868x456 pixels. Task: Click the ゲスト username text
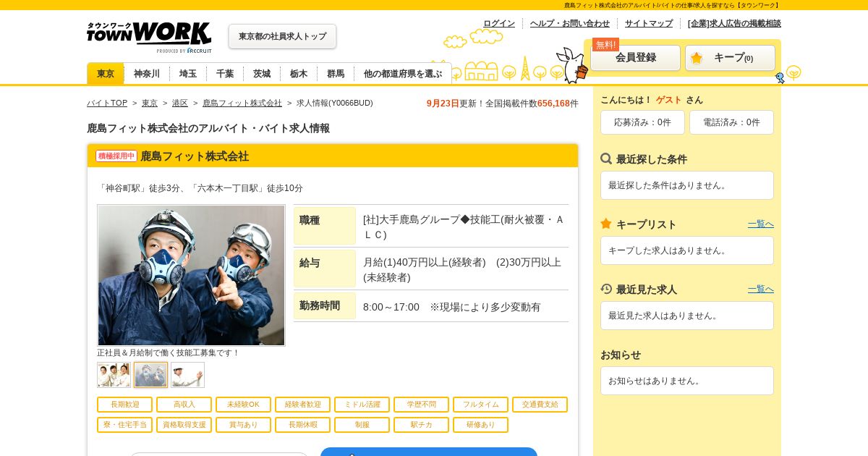668,100
